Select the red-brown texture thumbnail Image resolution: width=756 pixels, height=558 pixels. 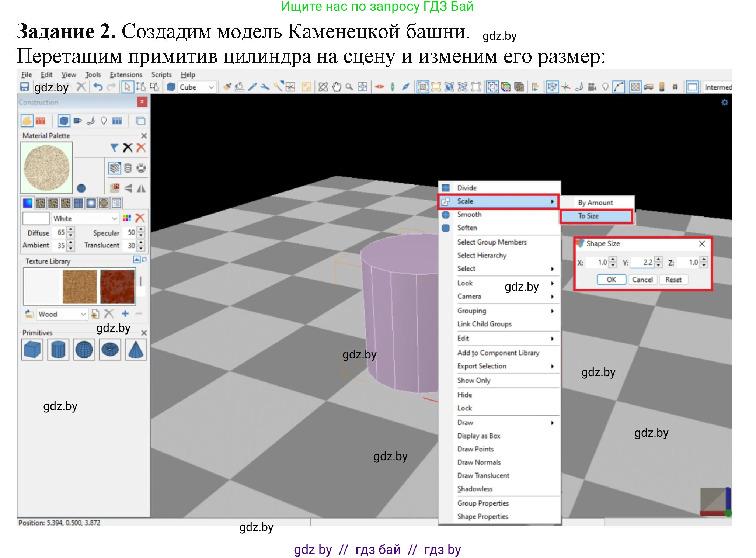(118, 287)
